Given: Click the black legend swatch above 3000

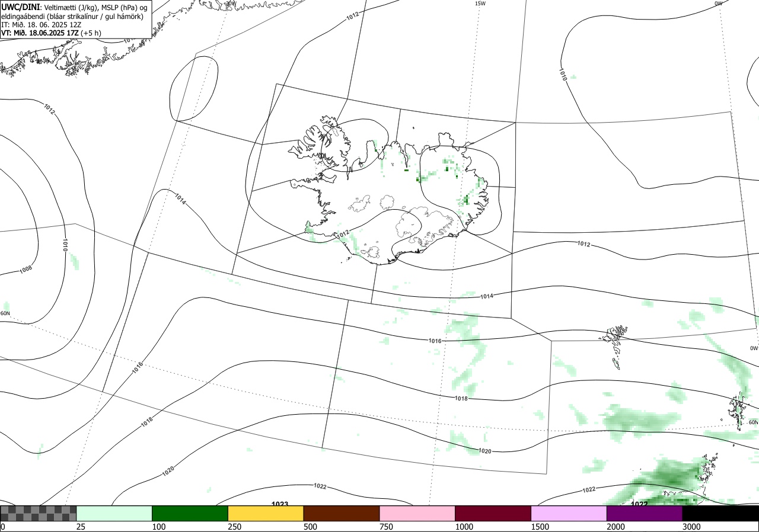Looking at the screenshot, I should click(x=720, y=513).
